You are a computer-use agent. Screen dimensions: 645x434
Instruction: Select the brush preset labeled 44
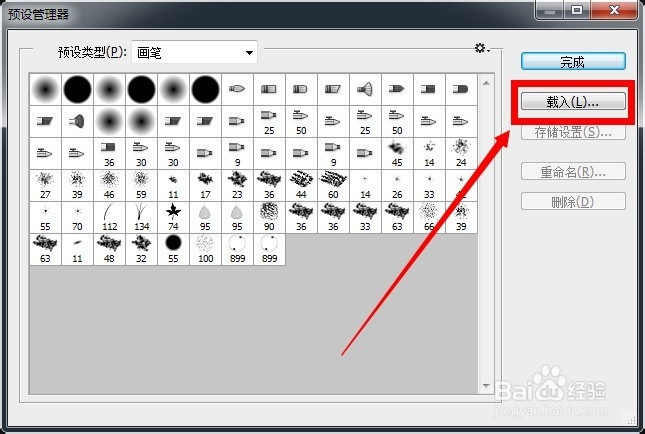pos(301,186)
